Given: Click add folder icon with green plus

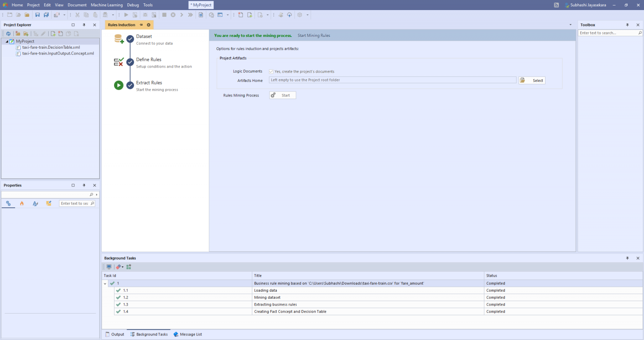Looking at the screenshot, I should [26, 34].
